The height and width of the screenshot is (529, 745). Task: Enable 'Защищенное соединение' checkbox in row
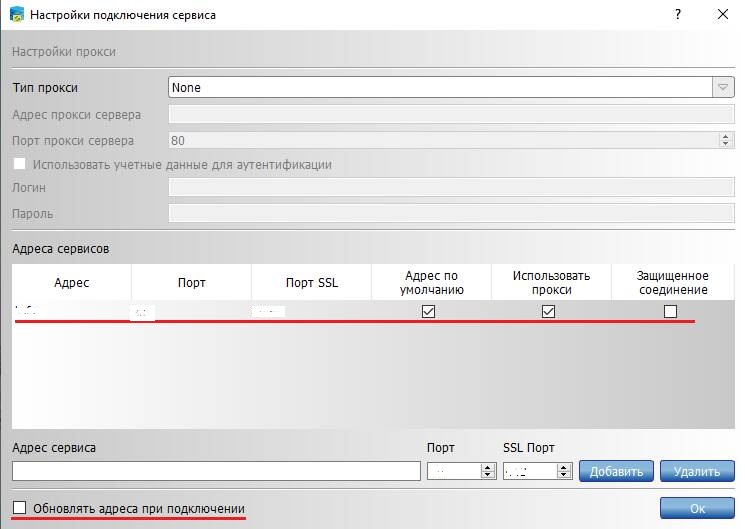coord(670,311)
